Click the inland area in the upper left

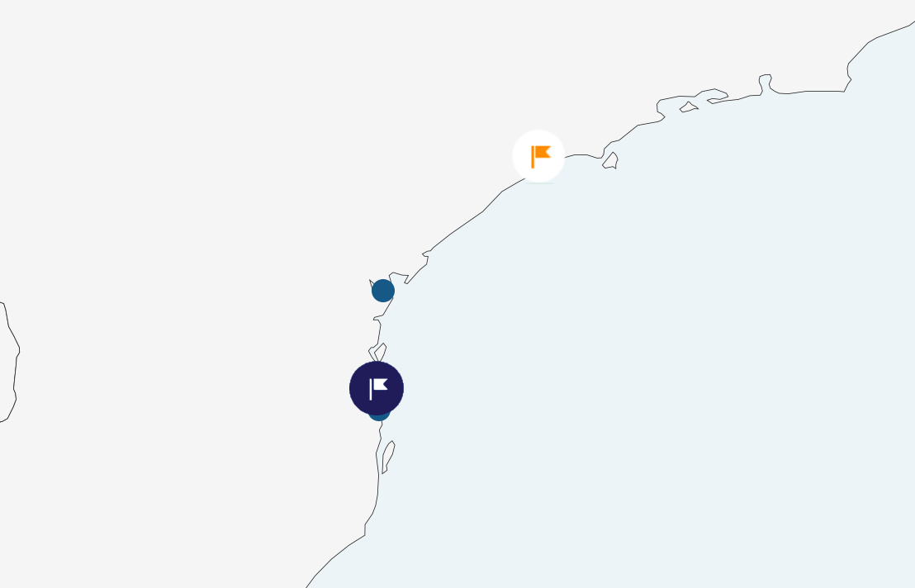pyautogui.click(x=175, y=116)
